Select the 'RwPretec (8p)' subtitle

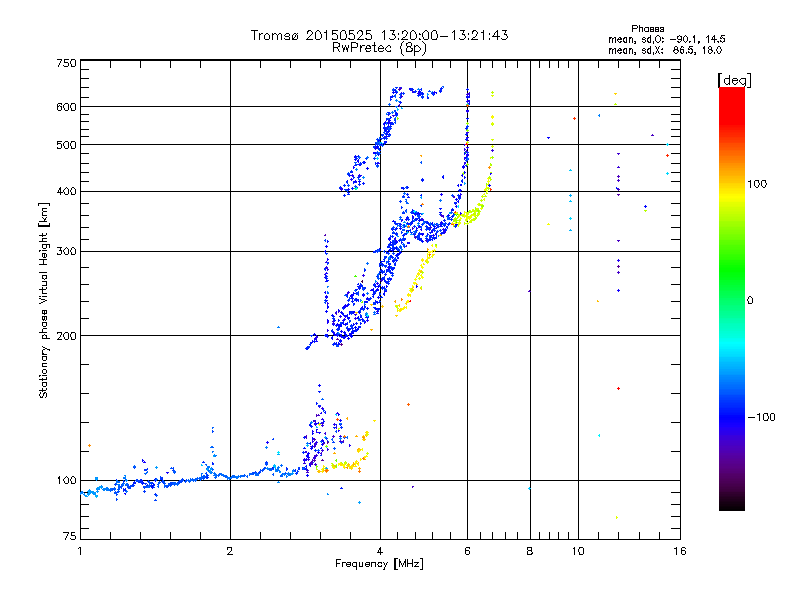coord(379,48)
